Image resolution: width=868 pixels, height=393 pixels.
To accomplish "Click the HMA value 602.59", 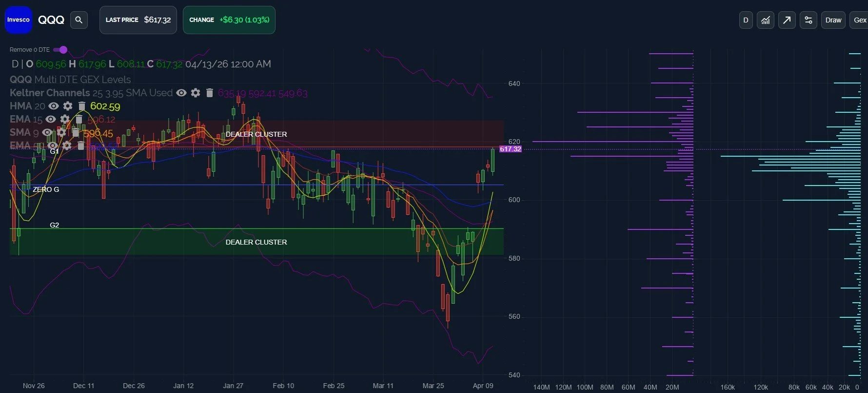I will click(105, 106).
